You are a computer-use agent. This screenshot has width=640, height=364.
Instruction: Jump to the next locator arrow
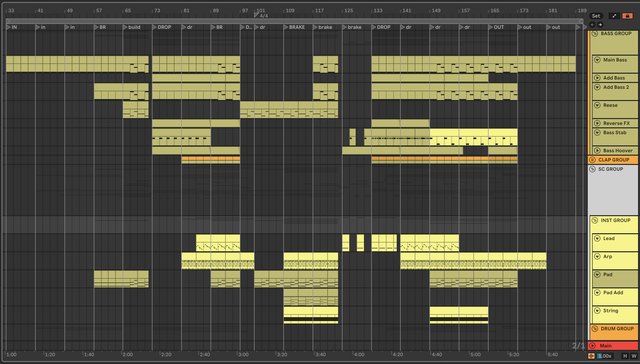(600, 24)
